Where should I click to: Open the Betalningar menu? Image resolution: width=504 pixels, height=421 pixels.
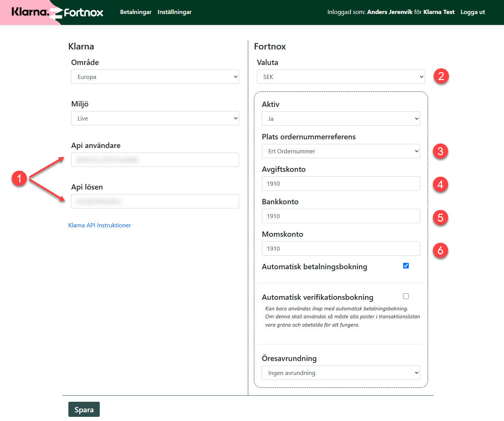coord(136,12)
